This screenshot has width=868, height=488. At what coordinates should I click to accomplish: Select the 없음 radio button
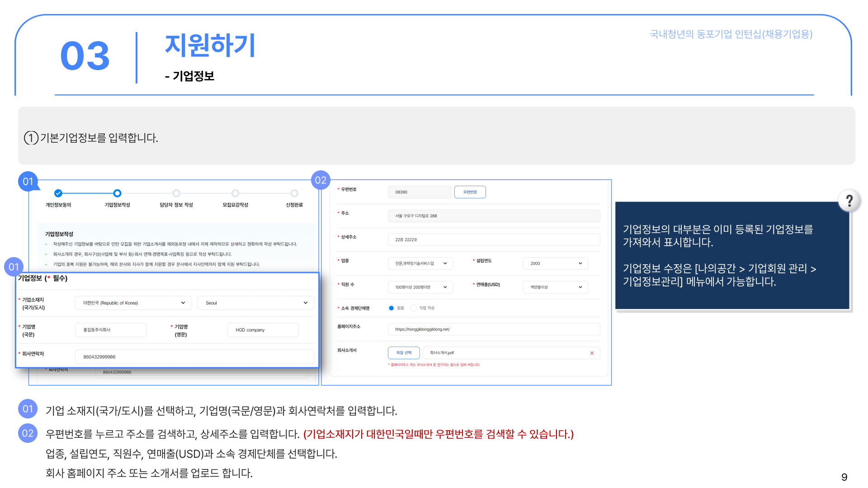point(392,308)
